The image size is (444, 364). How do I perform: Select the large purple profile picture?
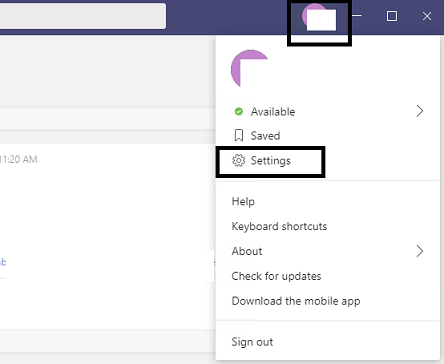pyautogui.click(x=249, y=69)
